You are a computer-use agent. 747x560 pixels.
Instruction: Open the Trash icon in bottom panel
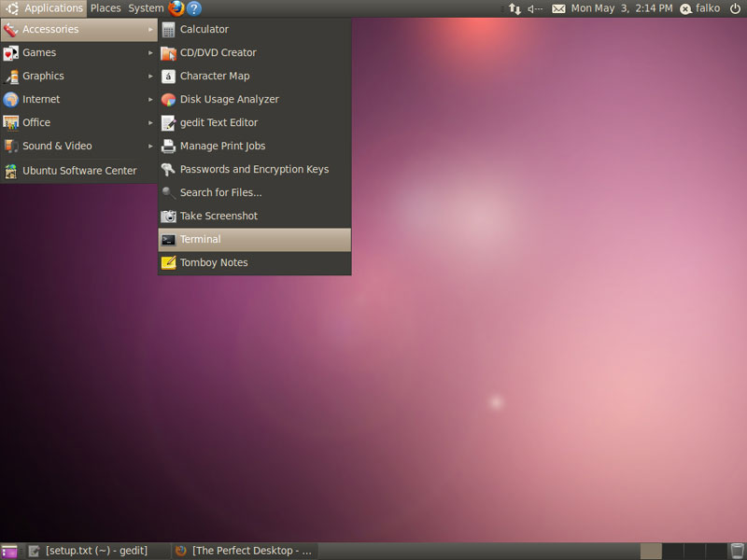coord(737,551)
